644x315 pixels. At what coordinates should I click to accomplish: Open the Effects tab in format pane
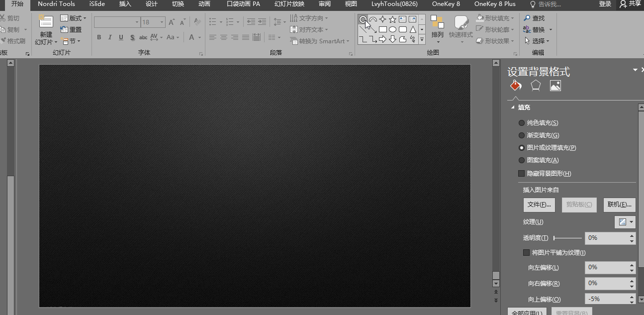coord(536,86)
